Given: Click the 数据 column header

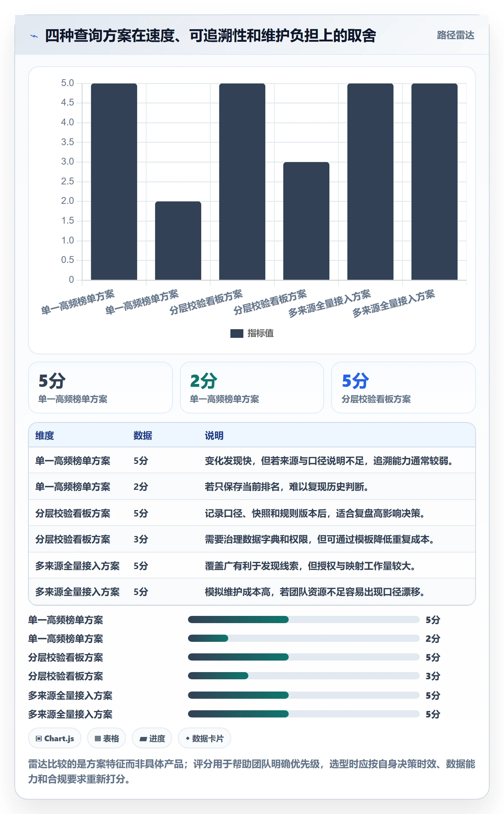Looking at the screenshot, I should 143,435.
